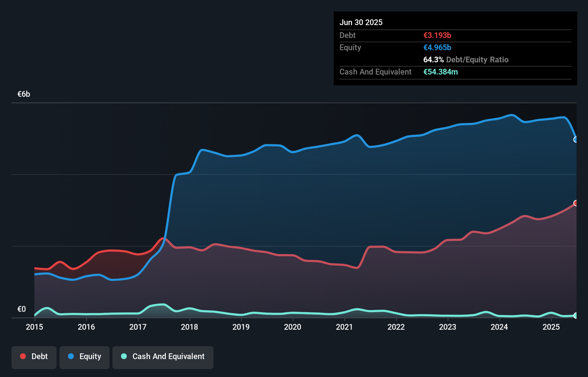Click the €0 y-axis label
Image resolution: width=588 pixels, height=377 pixels.
pyautogui.click(x=22, y=309)
